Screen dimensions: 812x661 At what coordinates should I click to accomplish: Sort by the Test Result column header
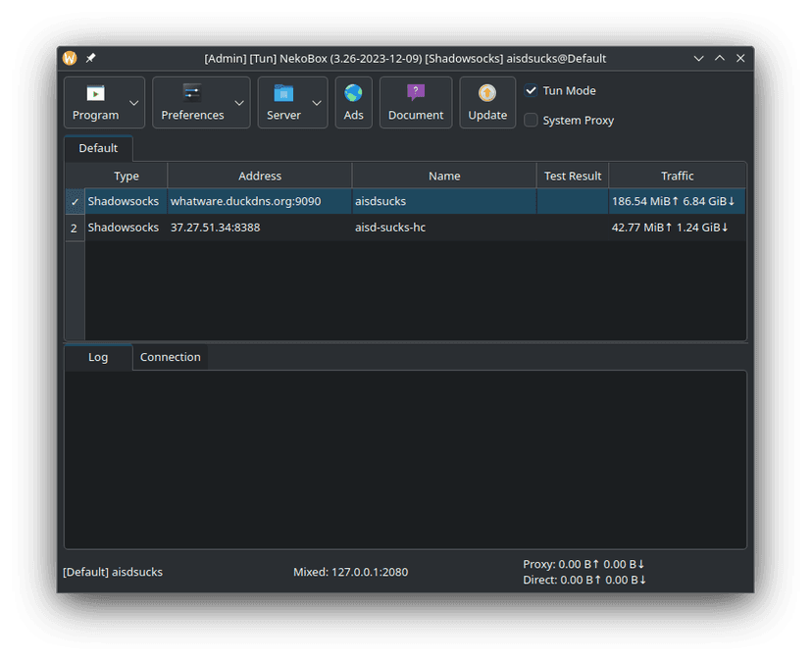573,176
